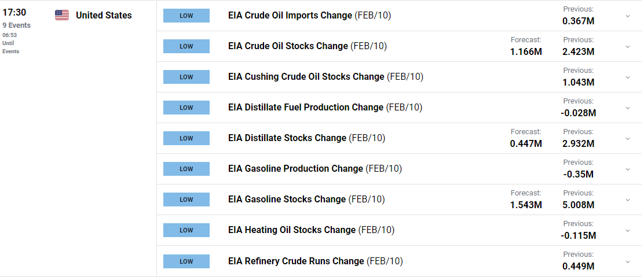Click the 9 Events count label
This screenshot has height=277, width=644.
16,25
